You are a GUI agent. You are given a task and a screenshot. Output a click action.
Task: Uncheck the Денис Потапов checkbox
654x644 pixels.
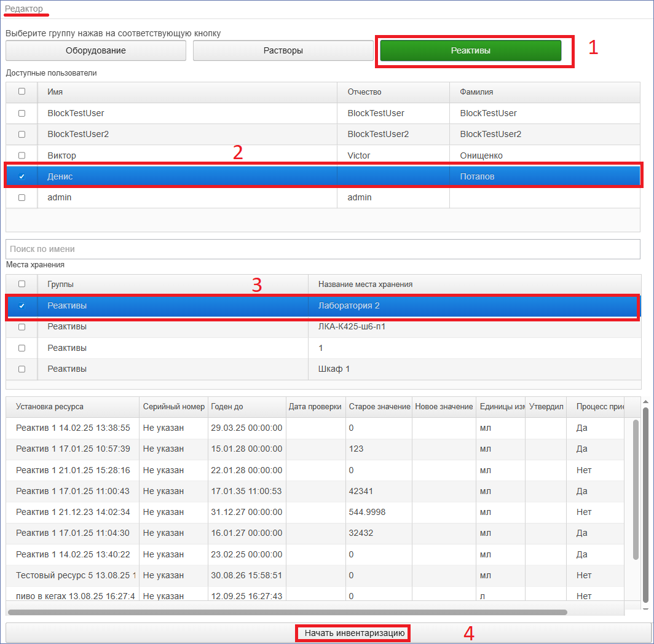click(x=22, y=176)
